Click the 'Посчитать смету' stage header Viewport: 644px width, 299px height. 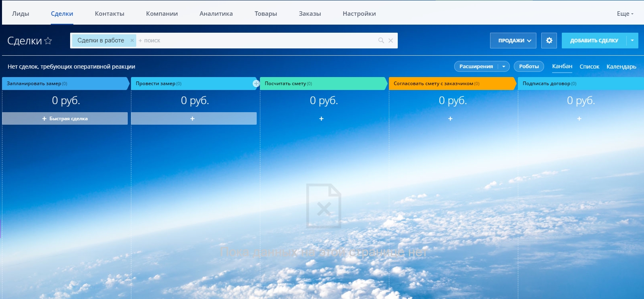click(324, 84)
